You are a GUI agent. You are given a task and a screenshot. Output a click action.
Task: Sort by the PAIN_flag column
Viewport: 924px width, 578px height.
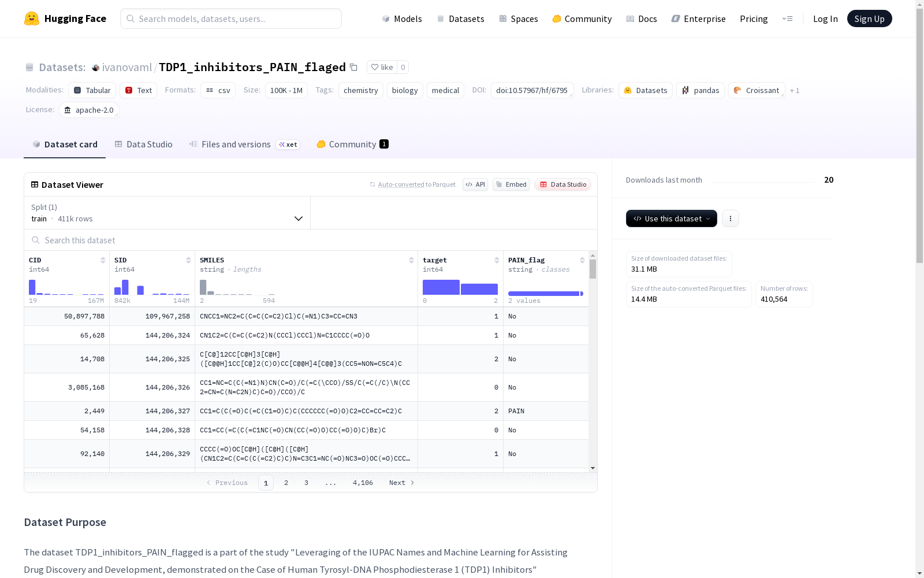click(582, 260)
